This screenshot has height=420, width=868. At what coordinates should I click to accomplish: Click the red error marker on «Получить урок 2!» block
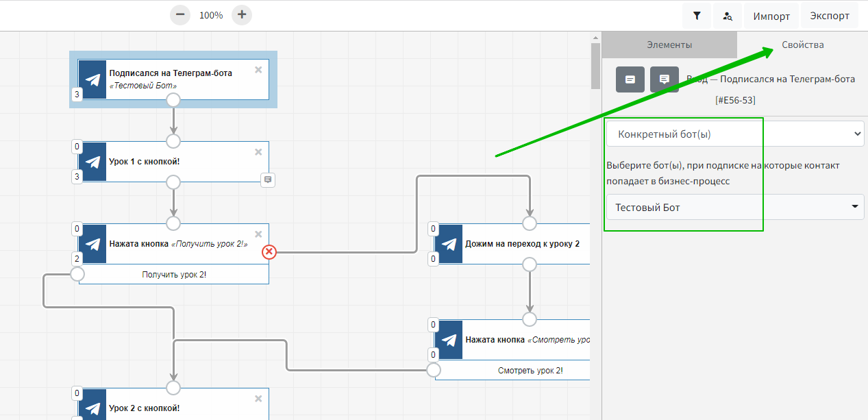(269, 252)
